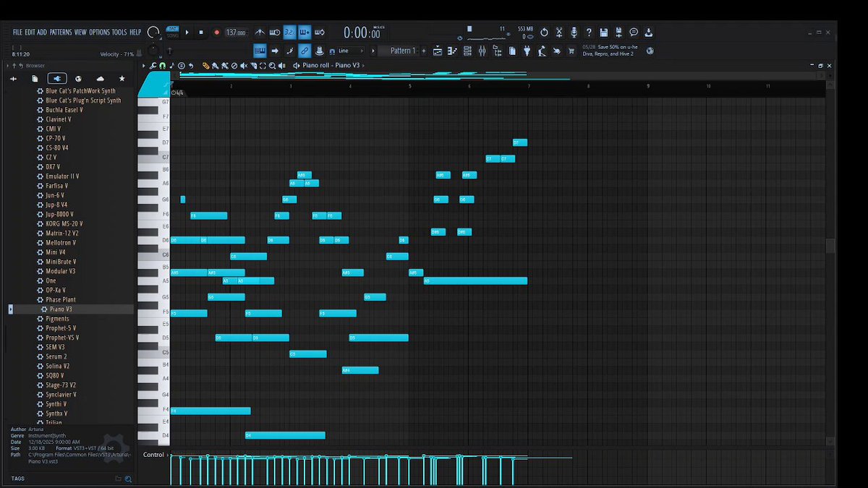868x488 pixels.
Task: Open the Pattern 1 selector dropdown
Action: point(404,51)
